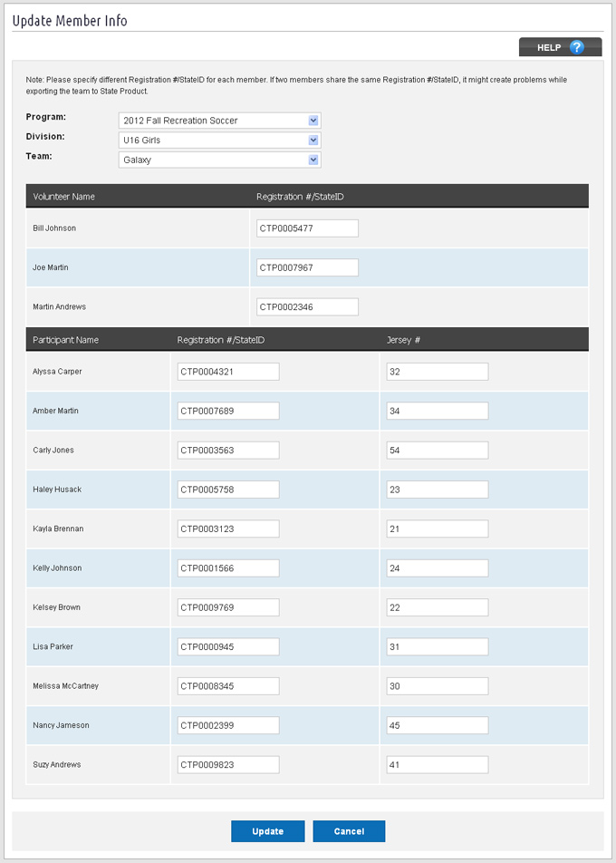Click the Cancel button
Viewport: 616px width, 863px height.
click(x=350, y=831)
